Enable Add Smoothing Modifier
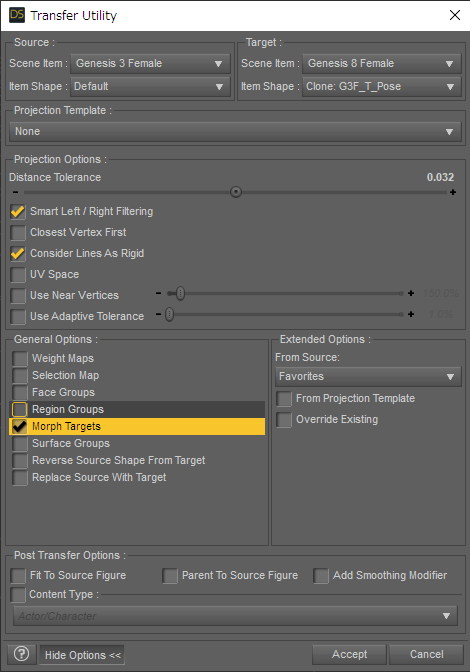 [321, 576]
